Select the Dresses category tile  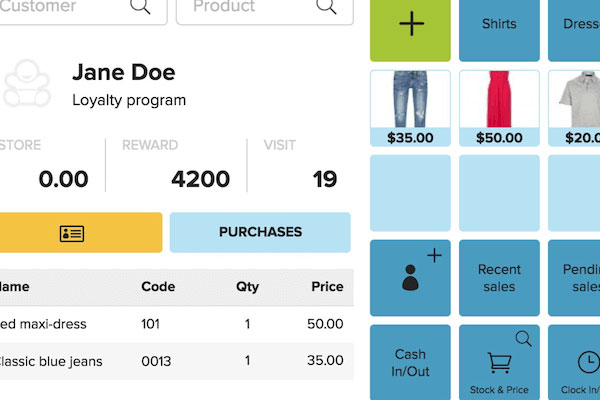coord(574,31)
